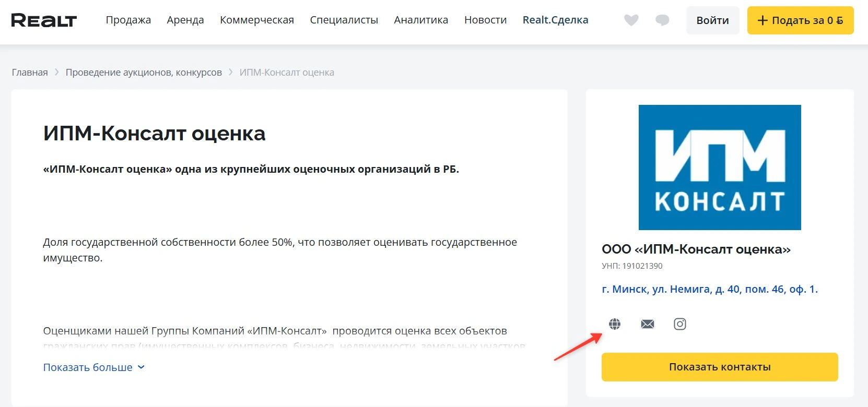This screenshot has width=868, height=407.
Task: Open the Коммерческая menu
Action: (x=257, y=20)
